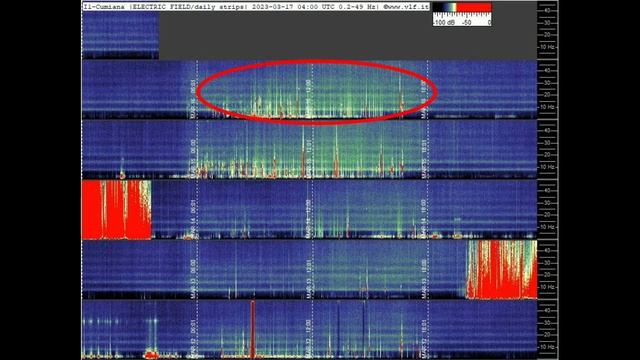Screen dimensions: 640x360
Task: Select the MAR 16 morning time marker label
Action: coord(193,99)
